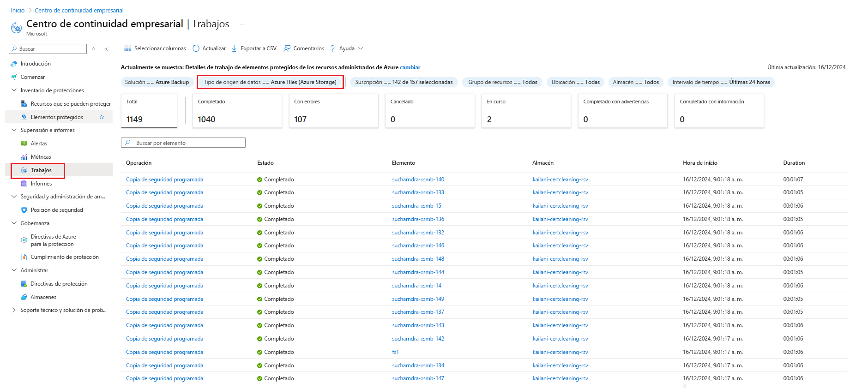
Task: Open the Grupo de recursos filter
Action: point(503,82)
